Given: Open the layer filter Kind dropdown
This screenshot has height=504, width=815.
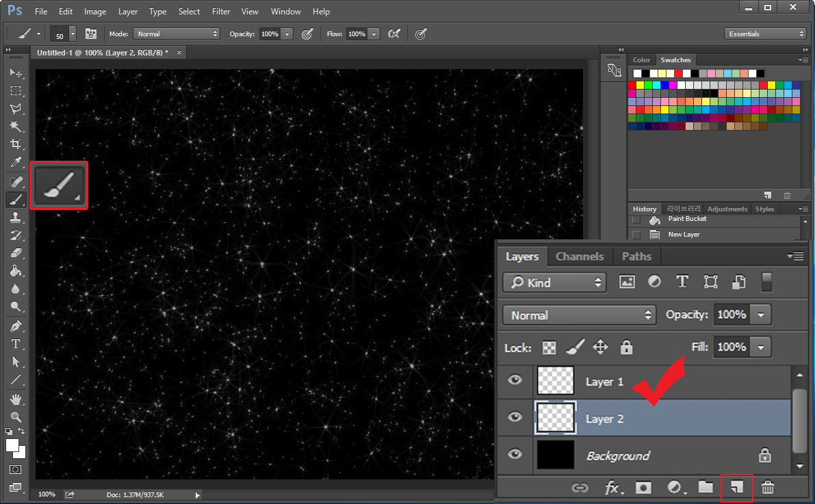Looking at the screenshot, I should pyautogui.click(x=554, y=282).
